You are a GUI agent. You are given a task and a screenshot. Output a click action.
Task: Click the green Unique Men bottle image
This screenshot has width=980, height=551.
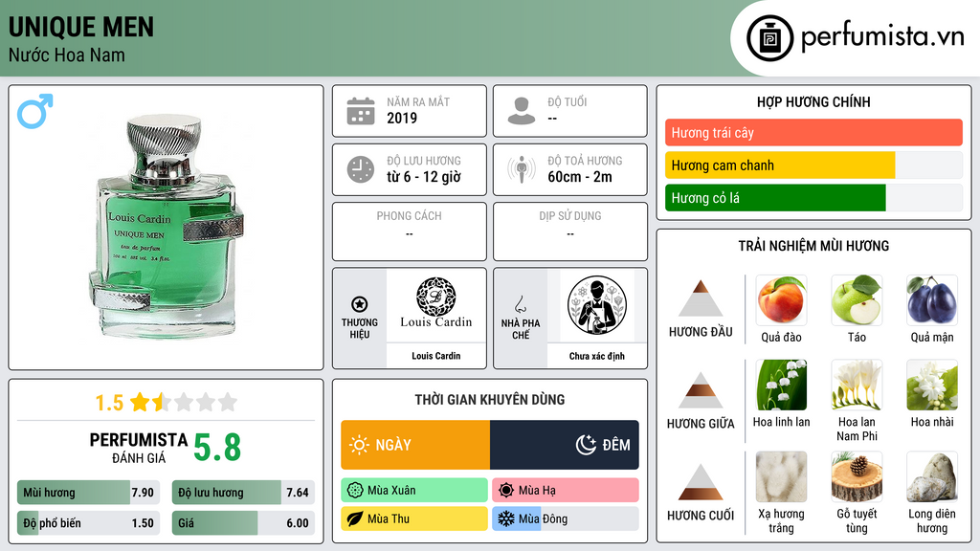click(x=166, y=226)
